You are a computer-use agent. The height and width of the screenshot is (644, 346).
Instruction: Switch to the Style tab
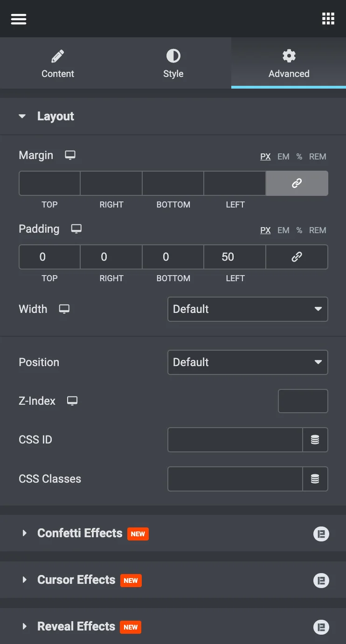(173, 63)
